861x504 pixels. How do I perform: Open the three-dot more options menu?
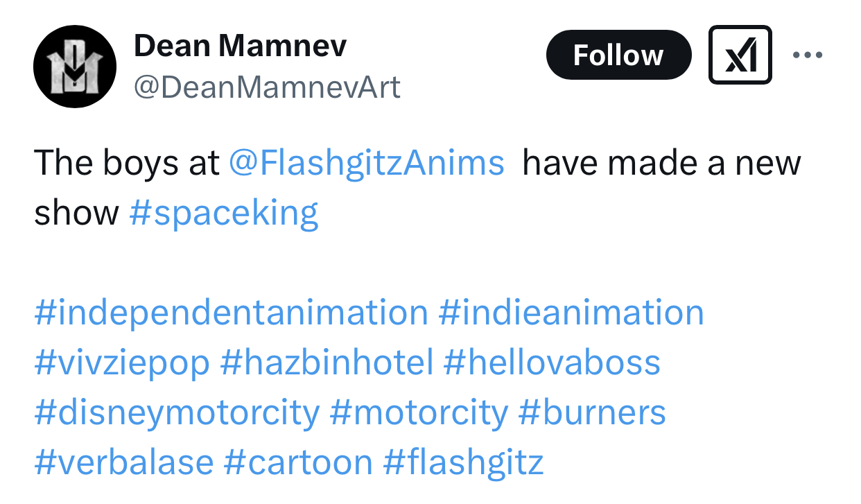(808, 55)
